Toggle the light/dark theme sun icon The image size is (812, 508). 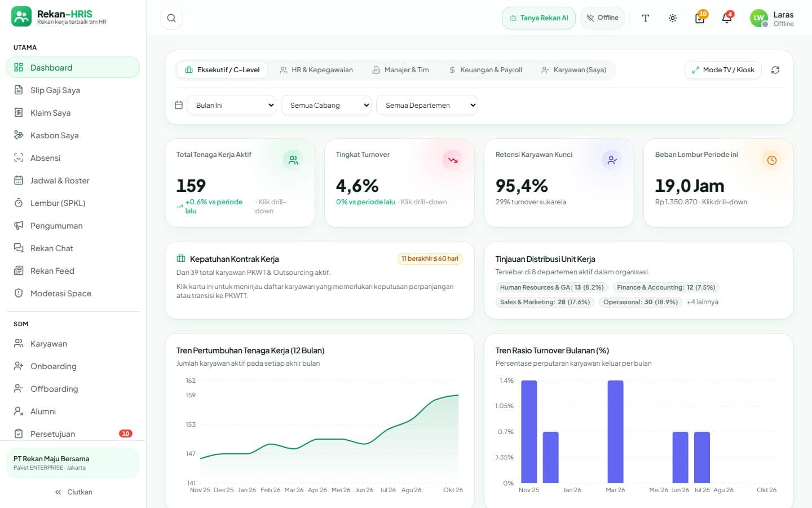click(x=673, y=18)
